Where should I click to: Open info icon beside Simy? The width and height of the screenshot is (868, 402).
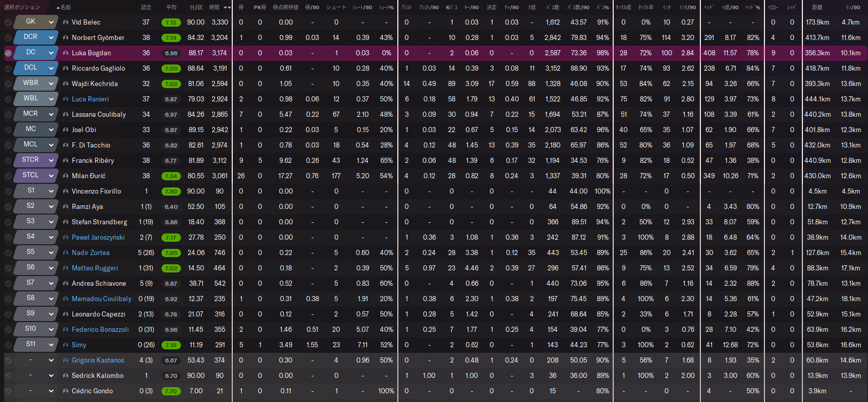(66, 345)
